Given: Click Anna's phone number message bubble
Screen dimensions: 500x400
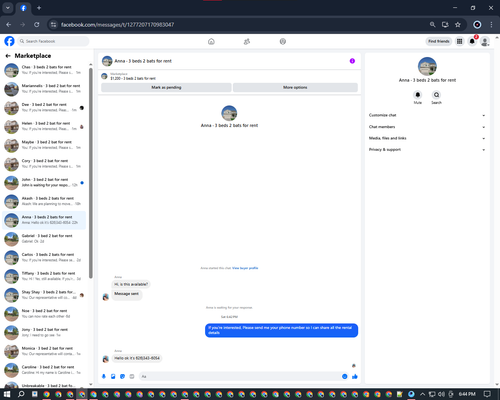Looking at the screenshot, I should point(137,358).
